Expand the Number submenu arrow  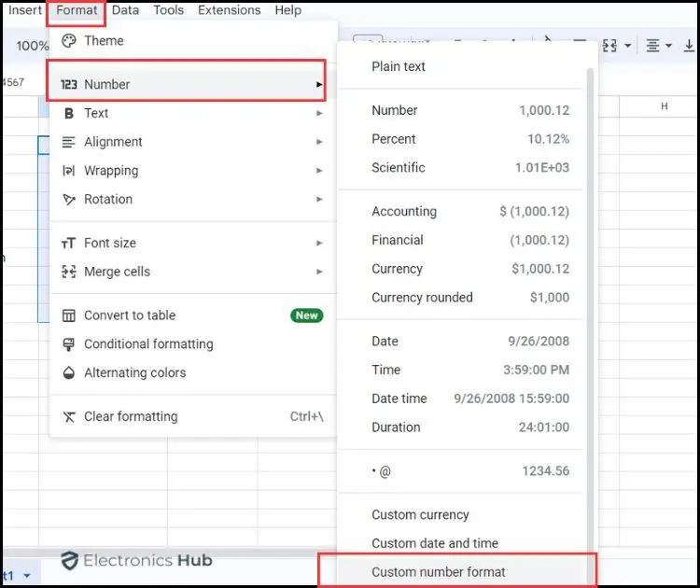point(319,84)
